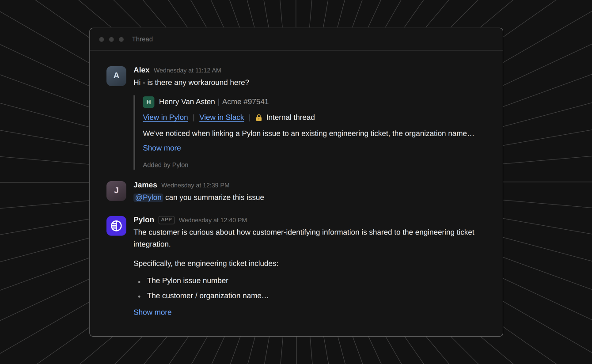Viewport: 592px width, 364px height.
Task: Click the Pylon app name
Action: coord(144,220)
